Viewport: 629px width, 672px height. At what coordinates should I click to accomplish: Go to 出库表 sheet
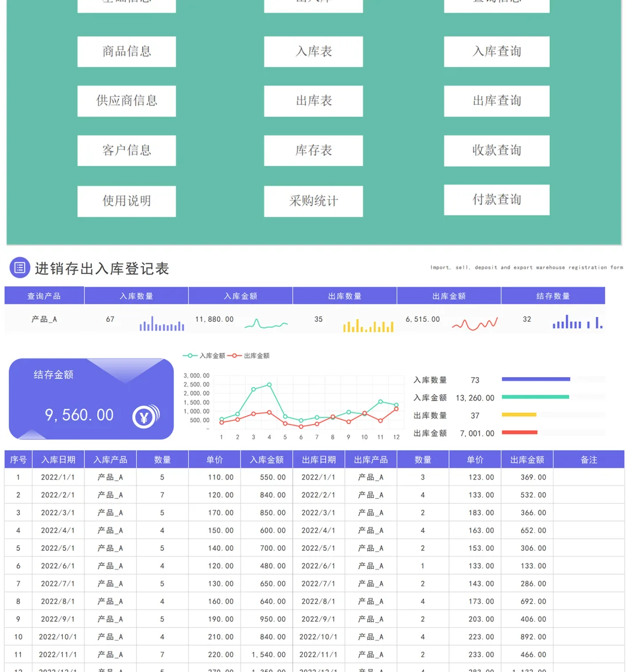pyautogui.click(x=313, y=101)
